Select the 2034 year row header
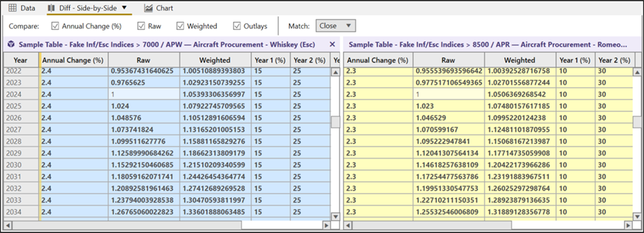 [x=21, y=212]
